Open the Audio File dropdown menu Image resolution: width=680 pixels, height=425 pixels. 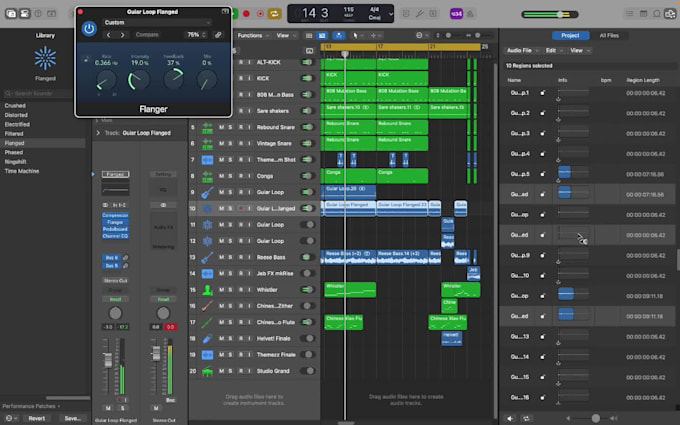[x=523, y=50]
